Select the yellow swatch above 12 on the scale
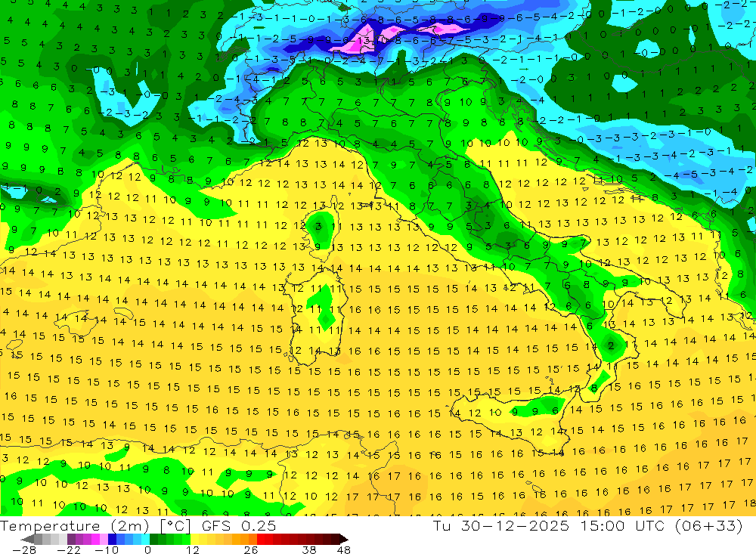Viewport: 756px width, 554px height. 195,539
